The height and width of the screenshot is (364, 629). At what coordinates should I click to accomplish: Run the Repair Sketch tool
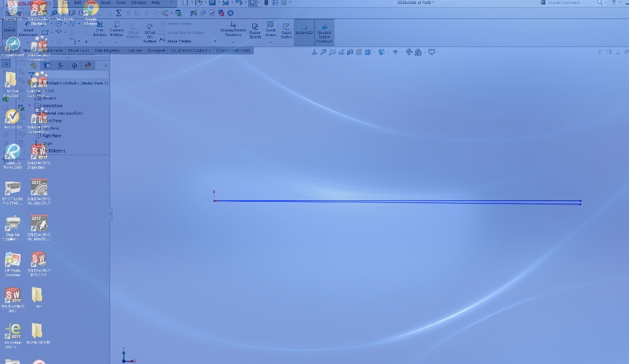pyautogui.click(x=255, y=31)
